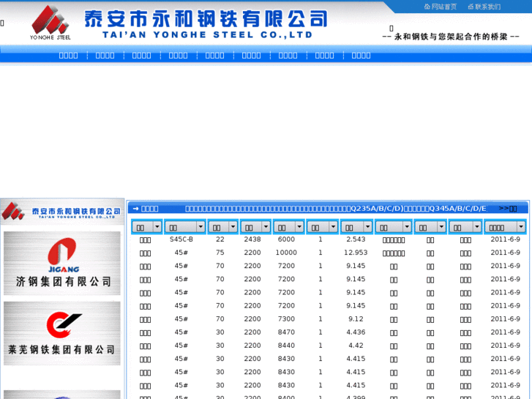The width and height of the screenshot is (532, 399).
Task: Click the '>>' more link on the ticker bar
Action: click(508, 209)
